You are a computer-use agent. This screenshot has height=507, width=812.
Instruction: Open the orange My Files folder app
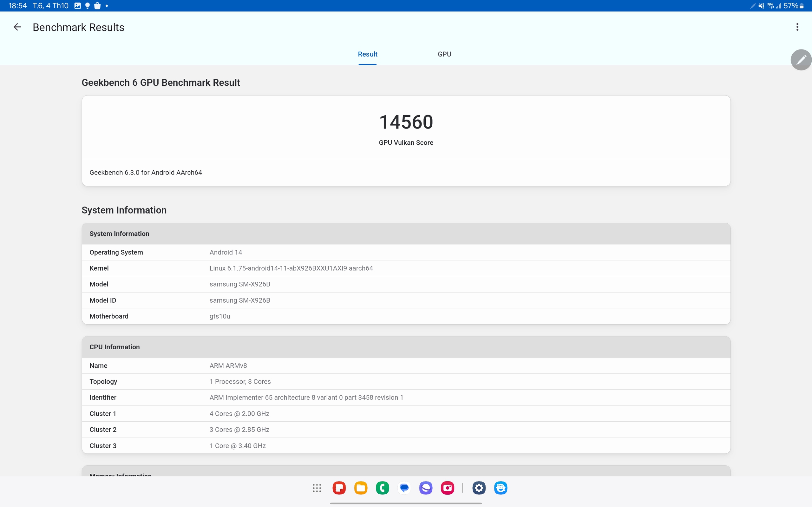[361, 488]
